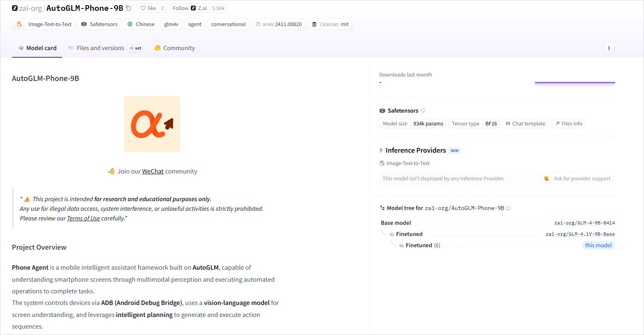Open the Terms of Use link

pos(83,218)
